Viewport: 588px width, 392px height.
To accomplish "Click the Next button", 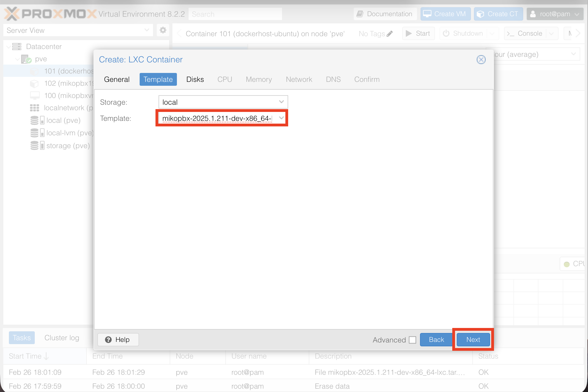I will [x=473, y=340].
